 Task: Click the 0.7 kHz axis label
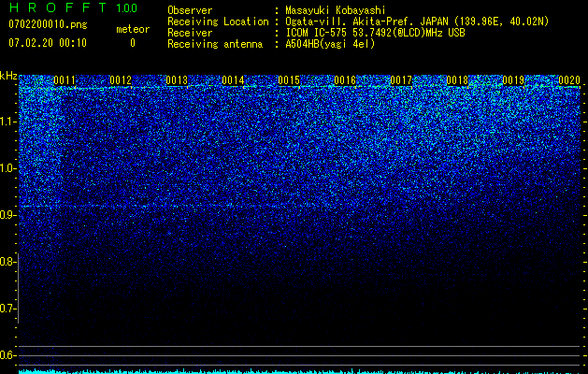click(x=7, y=309)
